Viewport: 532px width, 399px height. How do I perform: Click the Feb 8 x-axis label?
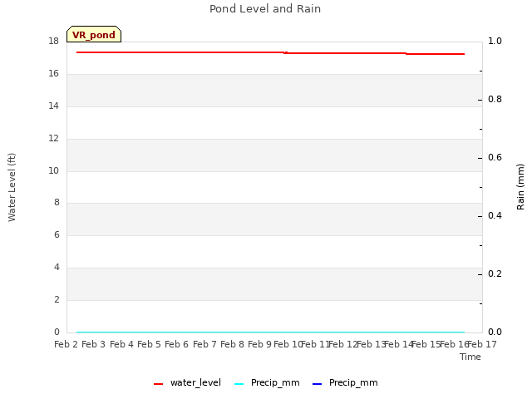(232, 344)
